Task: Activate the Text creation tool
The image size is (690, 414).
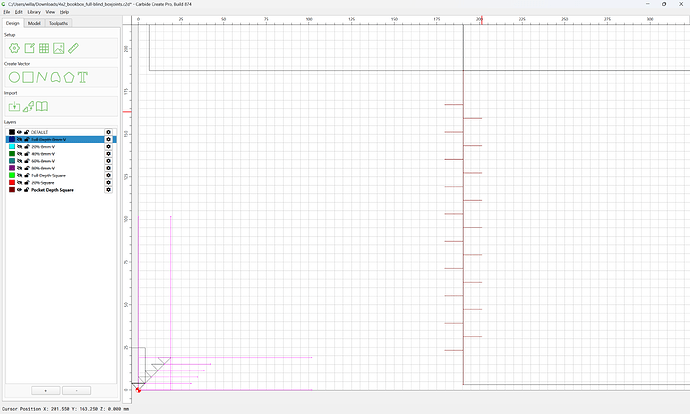Action: (83, 77)
